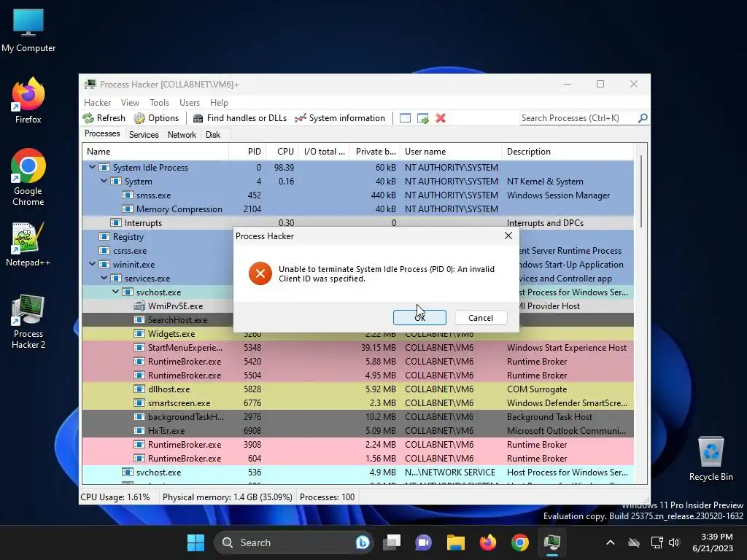Open the Hacker menu
This screenshot has width=747, height=560.
(97, 103)
